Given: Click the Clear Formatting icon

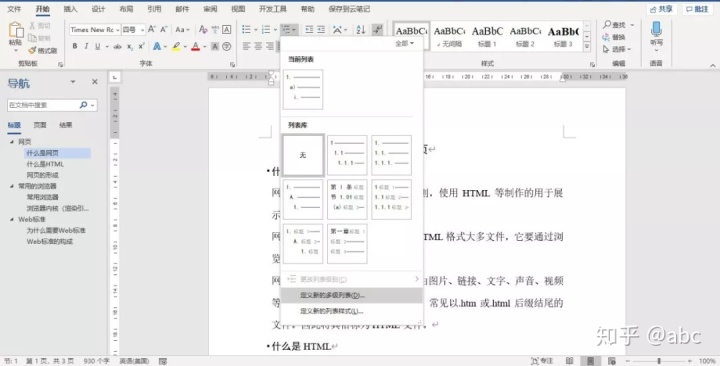Looking at the screenshot, I should (x=203, y=29).
